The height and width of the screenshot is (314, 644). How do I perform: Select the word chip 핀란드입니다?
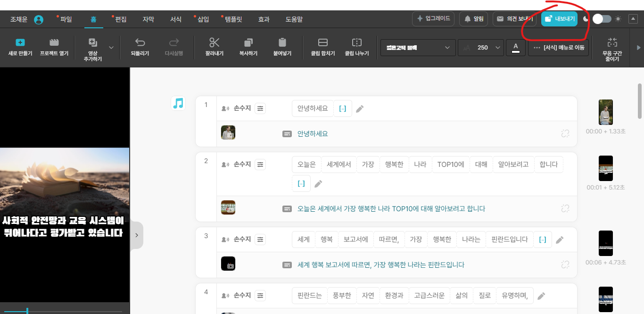coord(509,240)
